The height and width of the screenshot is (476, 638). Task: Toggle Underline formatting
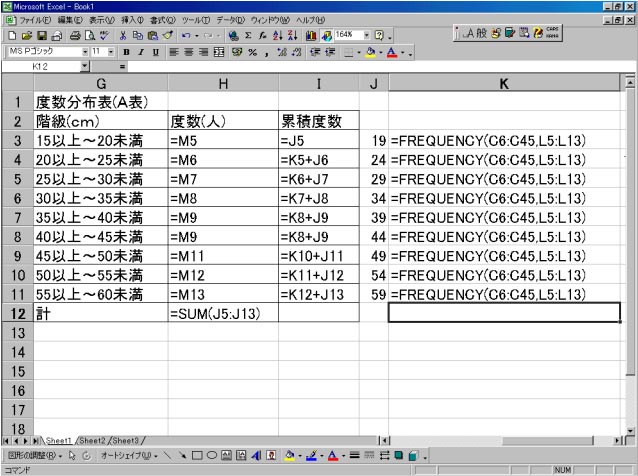[x=153, y=51]
